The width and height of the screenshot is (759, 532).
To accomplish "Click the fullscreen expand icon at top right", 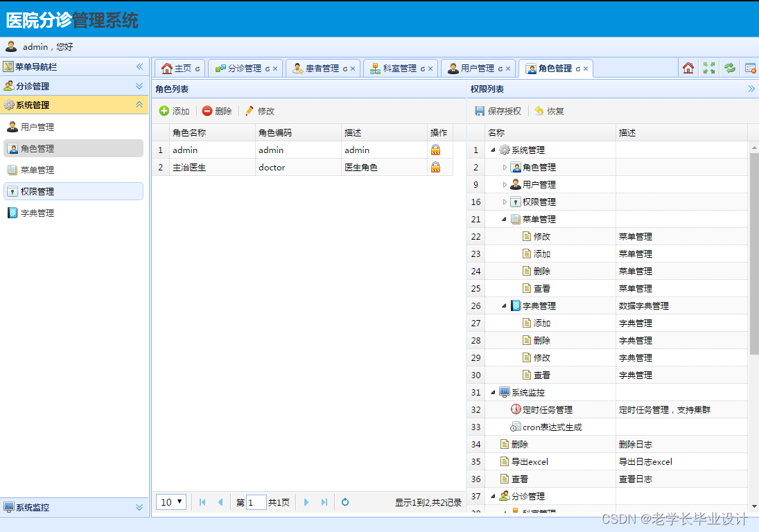I will click(708, 67).
